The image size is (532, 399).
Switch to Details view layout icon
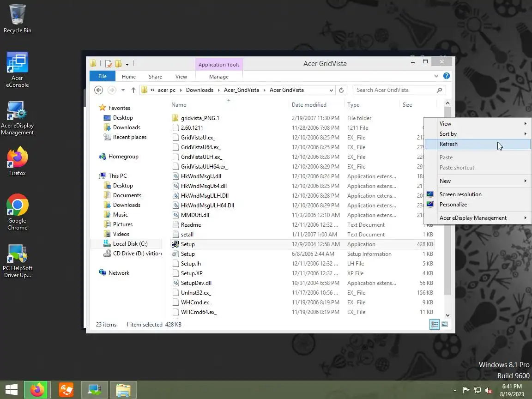(435, 324)
